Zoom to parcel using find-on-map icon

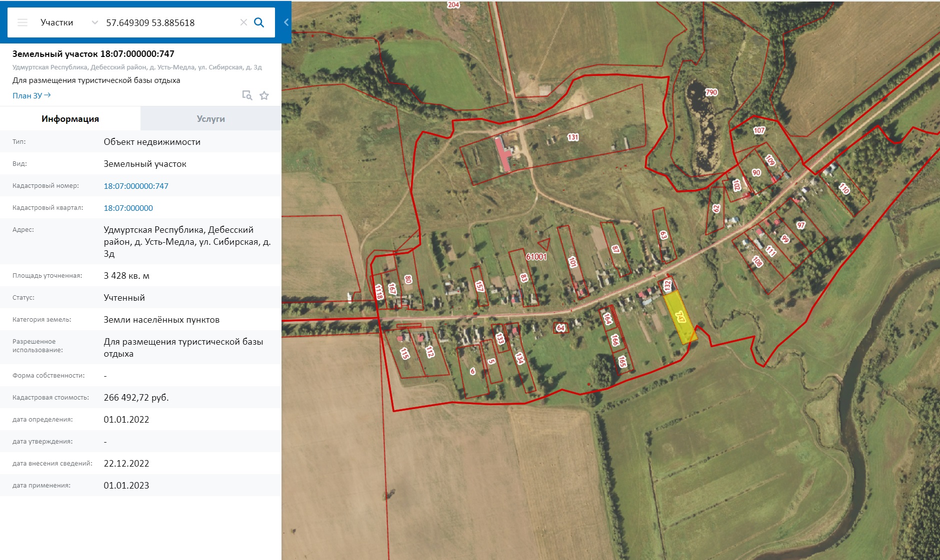[x=247, y=95]
